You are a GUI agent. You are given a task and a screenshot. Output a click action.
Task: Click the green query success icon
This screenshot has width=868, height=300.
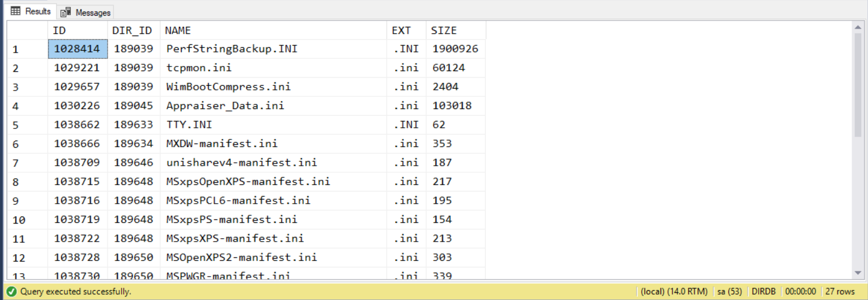[x=11, y=291]
